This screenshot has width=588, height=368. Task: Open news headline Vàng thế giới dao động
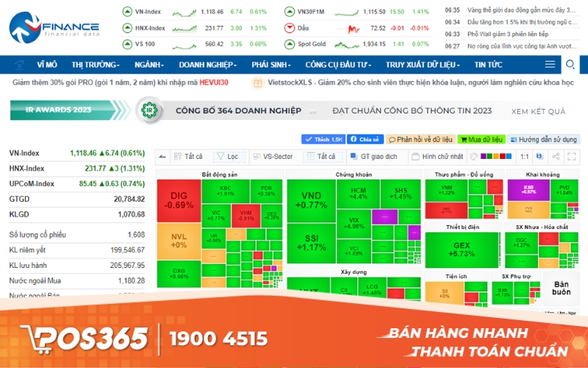(x=521, y=10)
